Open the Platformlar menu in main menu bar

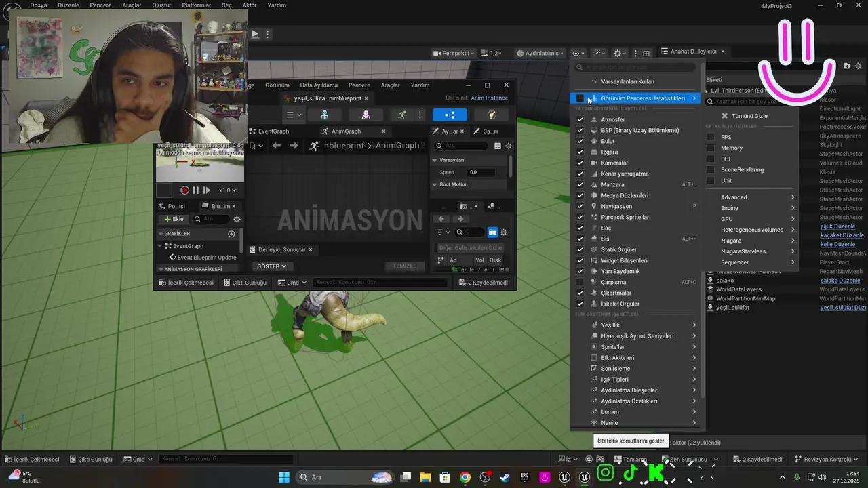pos(196,5)
